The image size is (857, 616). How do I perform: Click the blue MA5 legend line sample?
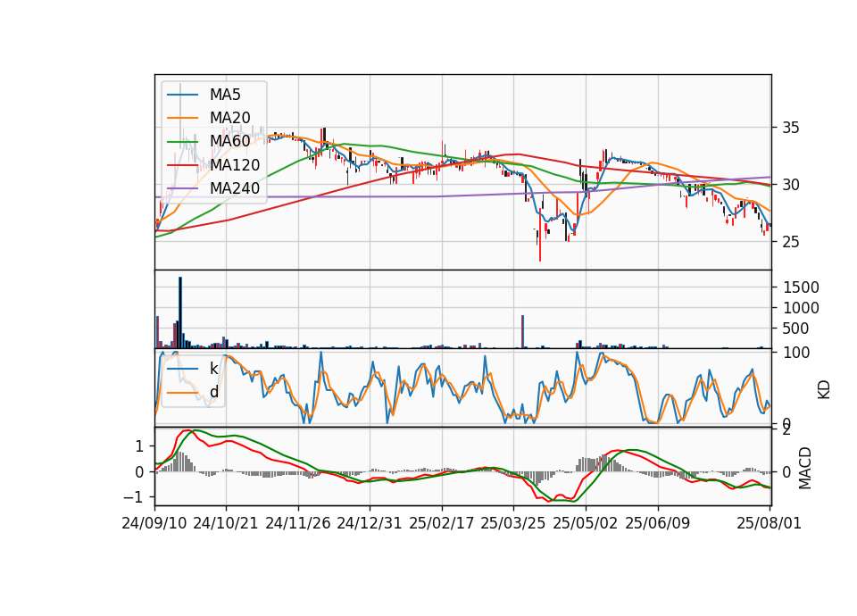click(182, 95)
